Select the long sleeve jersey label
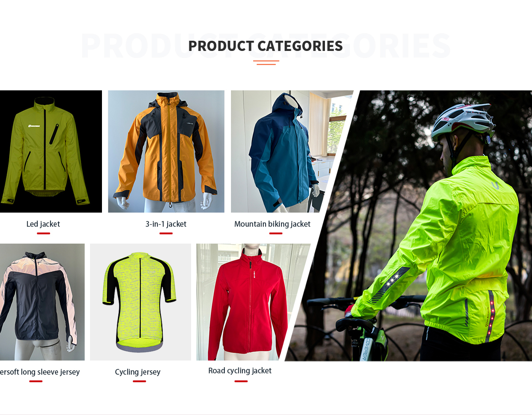This screenshot has width=532, height=415. click(x=40, y=372)
